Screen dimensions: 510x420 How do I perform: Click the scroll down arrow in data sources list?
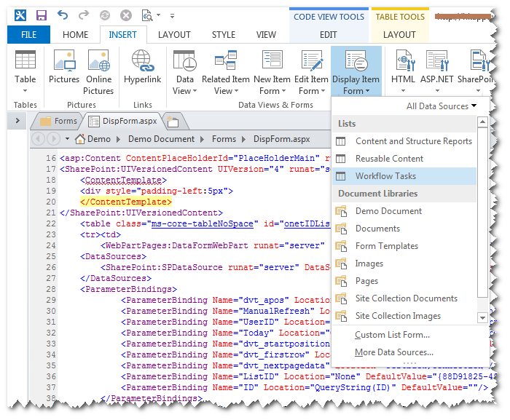point(482,317)
